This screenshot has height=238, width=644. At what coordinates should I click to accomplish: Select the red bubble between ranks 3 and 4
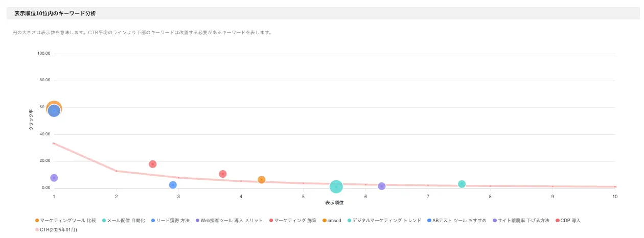(223, 174)
